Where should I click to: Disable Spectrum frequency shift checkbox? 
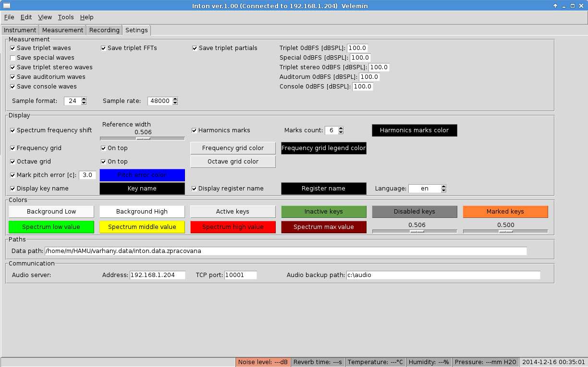coord(12,130)
